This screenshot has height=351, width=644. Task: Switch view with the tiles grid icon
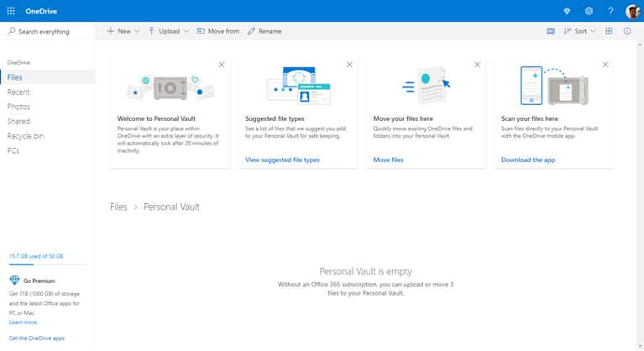click(609, 31)
